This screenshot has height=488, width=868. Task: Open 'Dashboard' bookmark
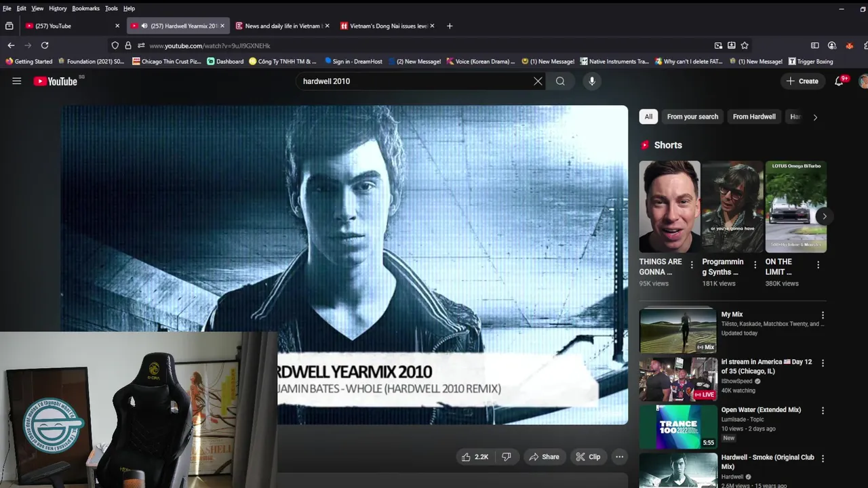pos(225,62)
